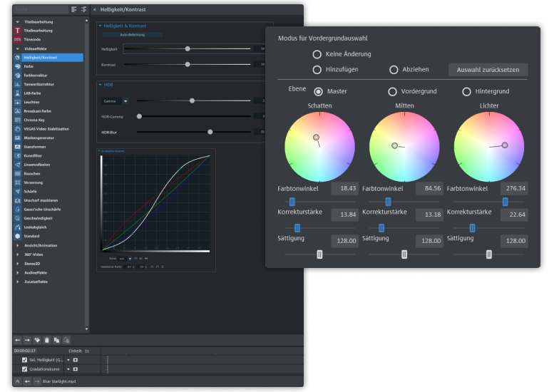
Task: Collapse the Helligkeit & Kontrast section
Action: point(100,26)
